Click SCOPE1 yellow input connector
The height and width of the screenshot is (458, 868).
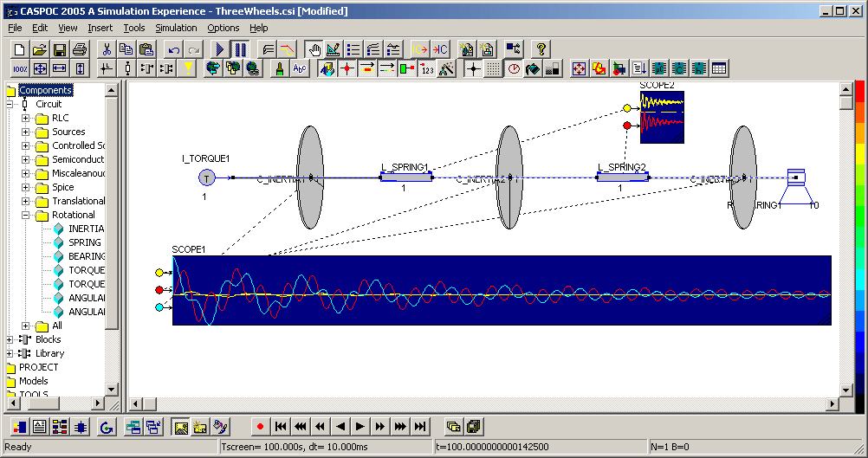(x=159, y=272)
